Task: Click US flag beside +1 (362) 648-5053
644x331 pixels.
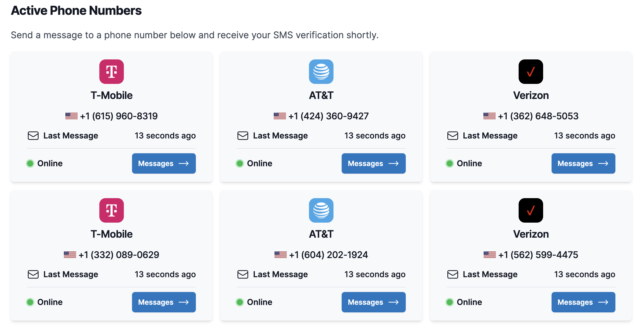Action: click(490, 116)
